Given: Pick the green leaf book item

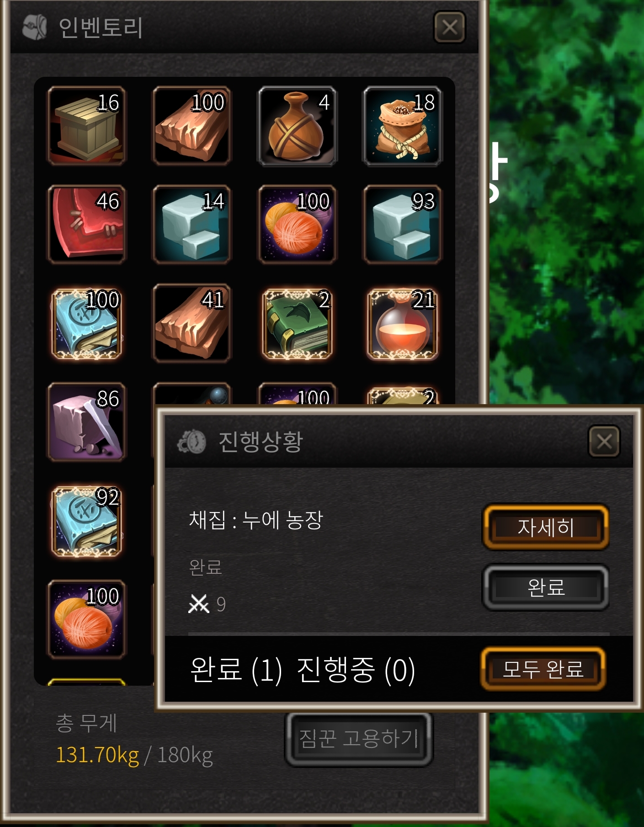Looking at the screenshot, I should pos(297,323).
